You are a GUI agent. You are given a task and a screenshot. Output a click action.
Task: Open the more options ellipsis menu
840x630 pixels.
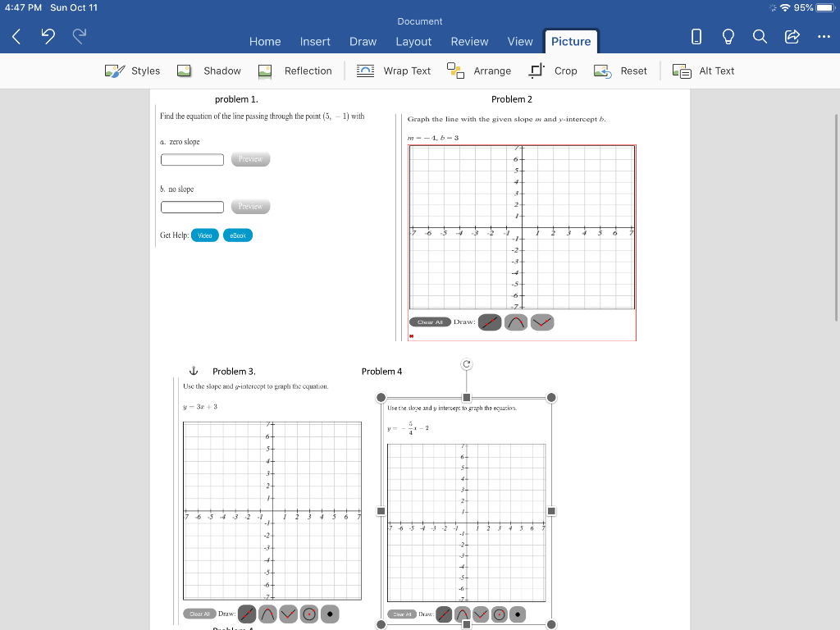(x=824, y=36)
